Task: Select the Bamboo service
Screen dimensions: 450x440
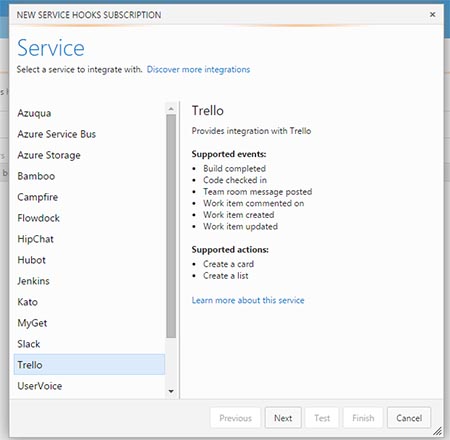Action: (89, 176)
